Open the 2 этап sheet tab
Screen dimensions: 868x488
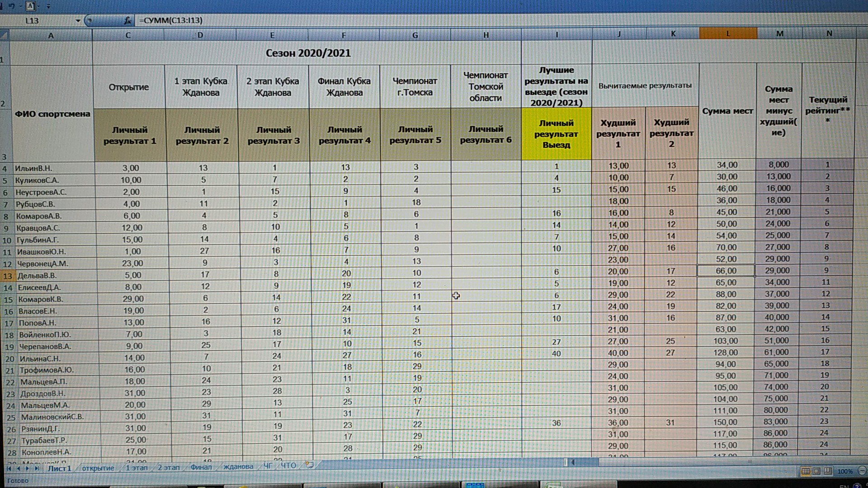(169, 468)
